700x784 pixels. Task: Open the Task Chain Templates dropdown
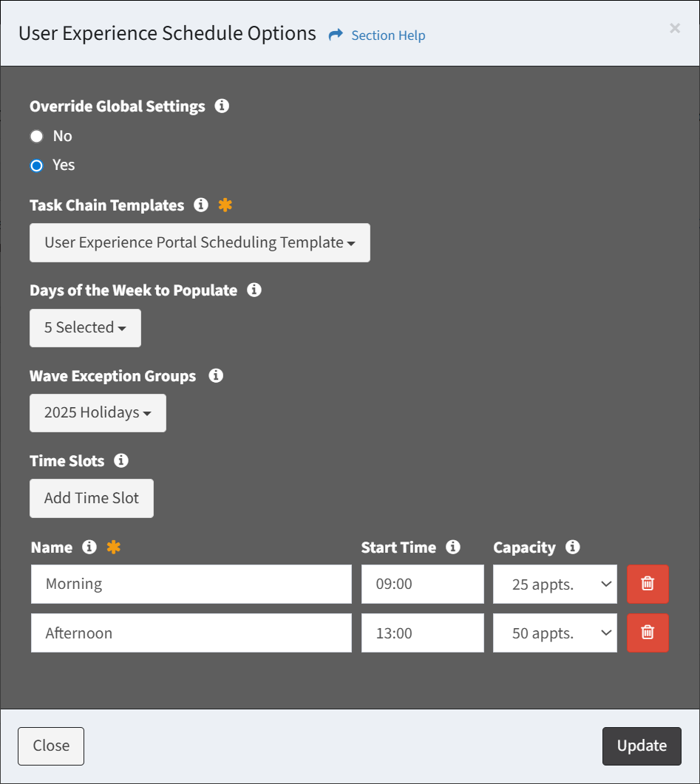point(200,243)
